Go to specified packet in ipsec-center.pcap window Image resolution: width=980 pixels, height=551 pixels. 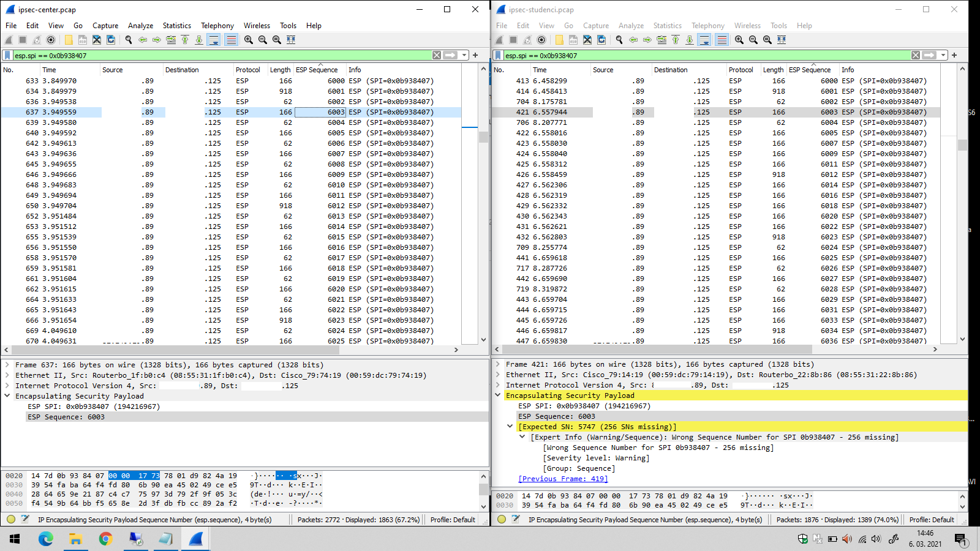click(x=171, y=40)
